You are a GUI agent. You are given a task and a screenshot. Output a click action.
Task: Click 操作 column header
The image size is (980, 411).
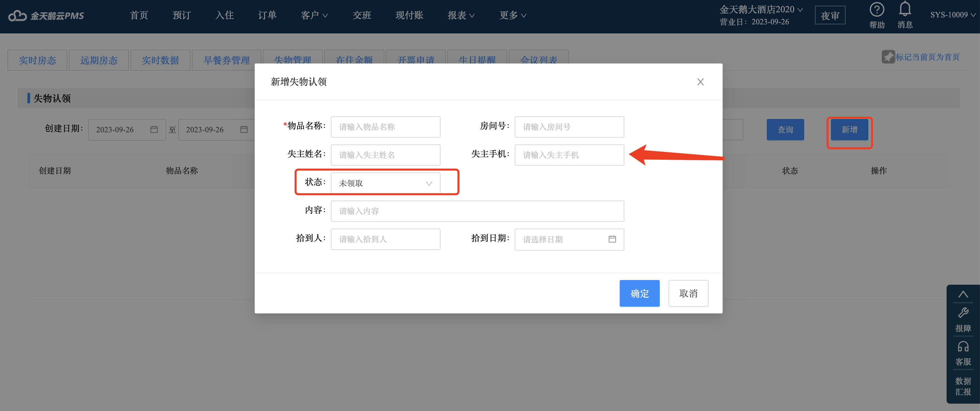click(x=879, y=171)
